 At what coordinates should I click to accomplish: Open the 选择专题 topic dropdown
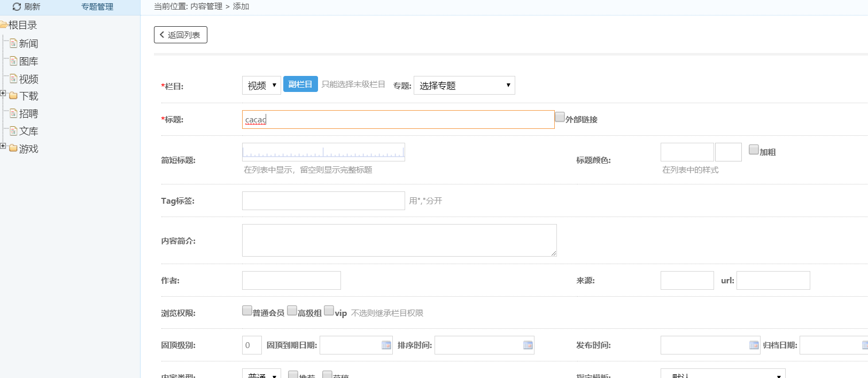click(464, 86)
